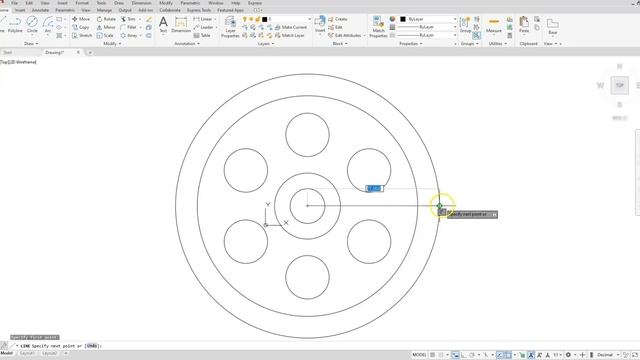
Task: Open the Measure utility
Action: 493,24
